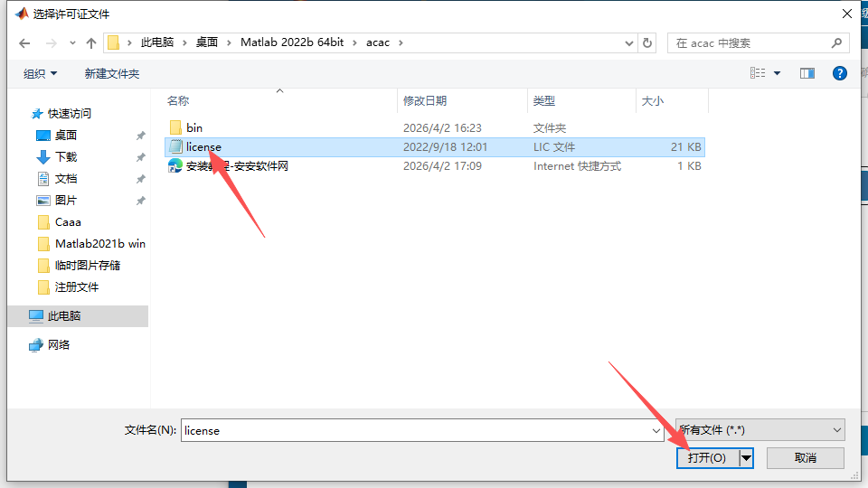Click the license file icon

coord(175,146)
